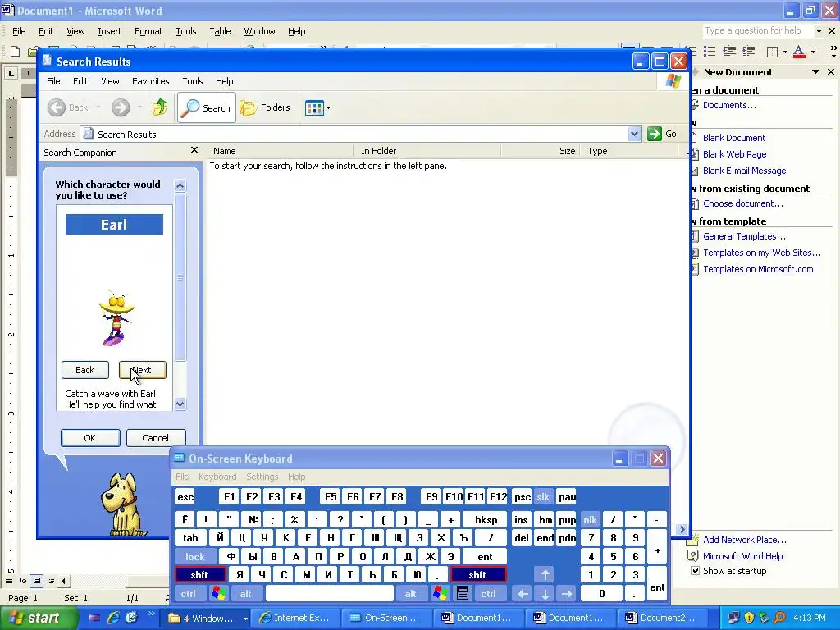The image size is (840, 630).
Task: Click the space bar on the on-screen keyboard
Action: (330, 594)
